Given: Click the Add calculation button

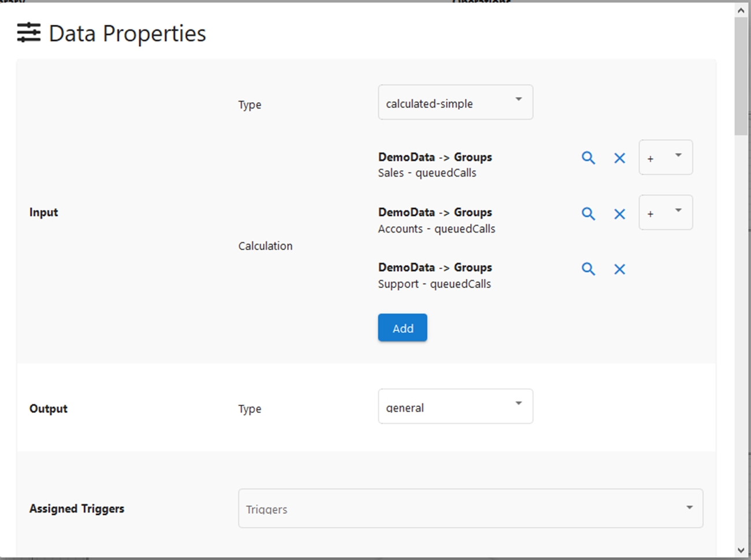Looking at the screenshot, I should point(403,328).
